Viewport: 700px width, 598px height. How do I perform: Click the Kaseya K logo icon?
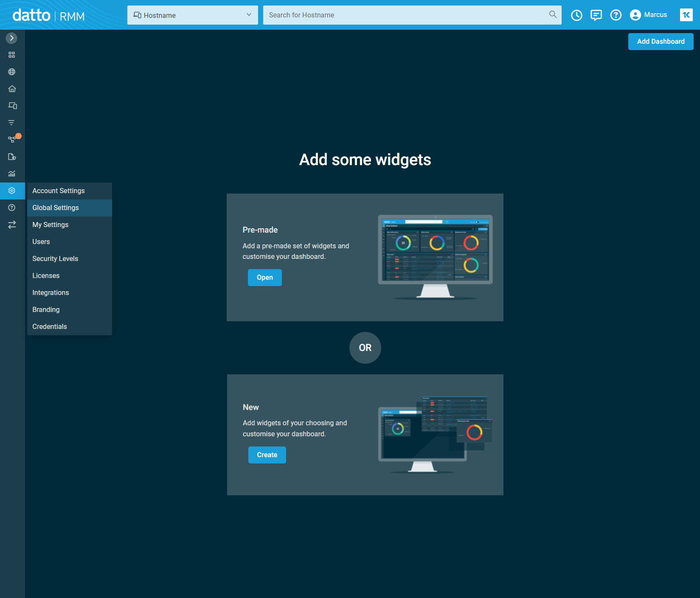coord(686,15)
